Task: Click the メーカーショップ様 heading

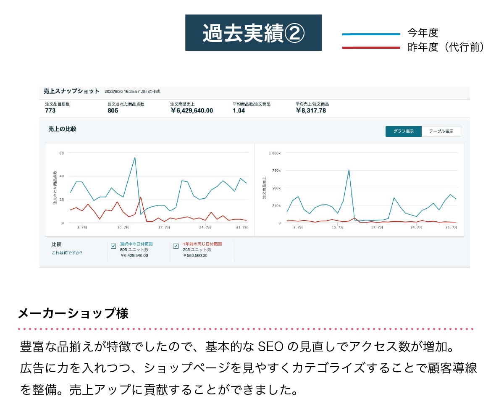Action: tap(73, 314)
